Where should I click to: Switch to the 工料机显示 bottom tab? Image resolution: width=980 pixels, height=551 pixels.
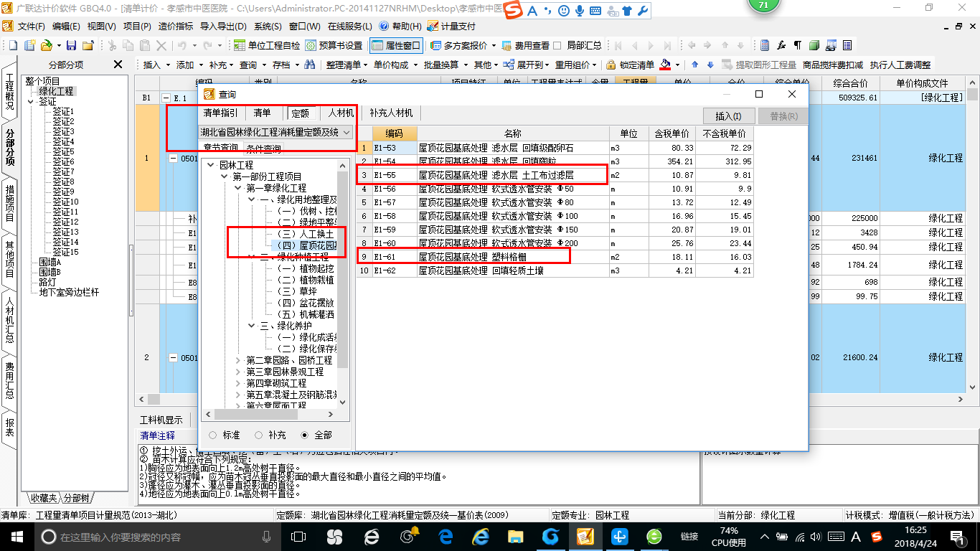point(161,420)
